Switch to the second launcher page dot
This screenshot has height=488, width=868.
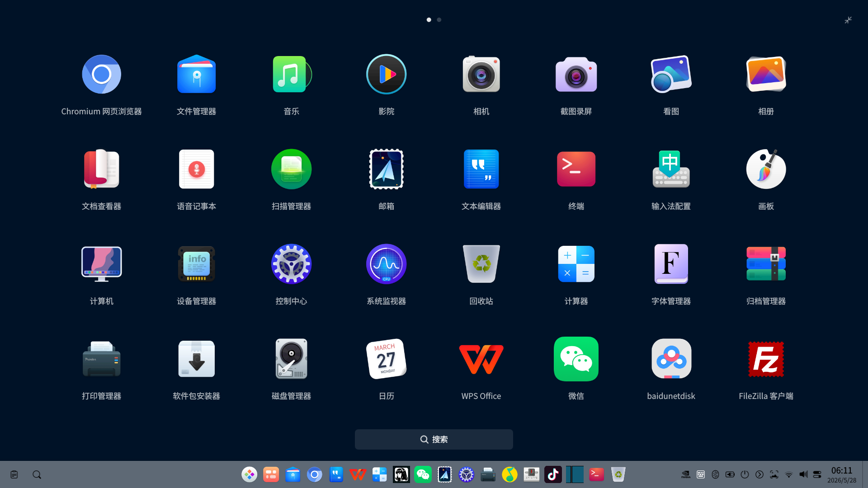(439, 20)
